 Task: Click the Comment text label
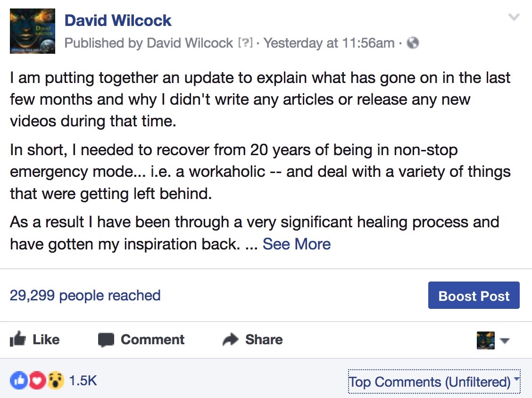pyautogui.click(x=153, y=340)
